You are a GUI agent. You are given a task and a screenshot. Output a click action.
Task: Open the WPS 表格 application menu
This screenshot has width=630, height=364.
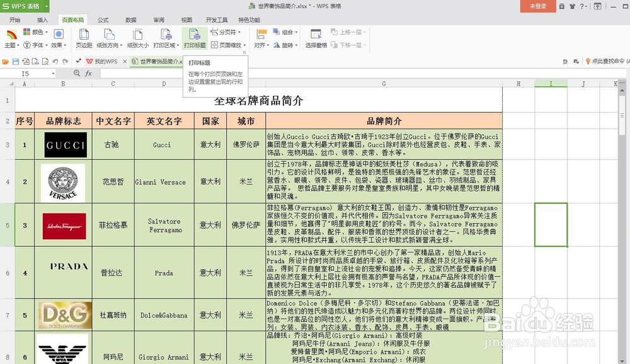[x=21, y=6]
